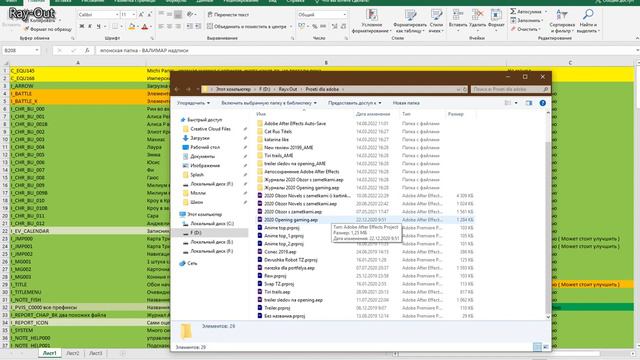This screenshot has width=640, height=360.
Task: Open the Упорядочить dropdown in Explorer
Action: pyautogui.click(x=193, y=103)
